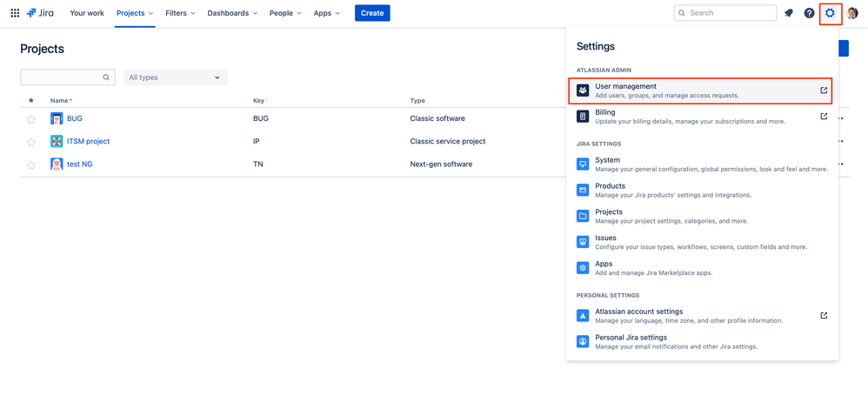The image size is (868, 396).
Task: Click the Billing document icon
Action: (583, 117)
